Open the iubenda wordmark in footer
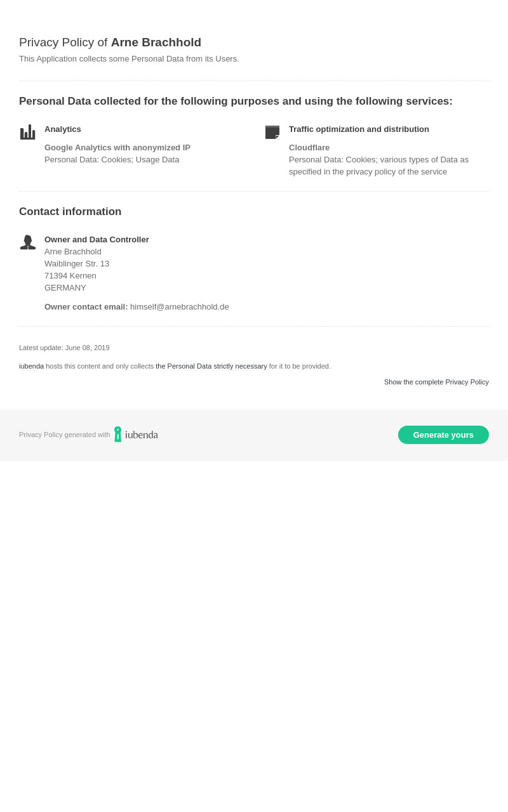The width and height of the screenshot is (508, 812). click(141, 435)
